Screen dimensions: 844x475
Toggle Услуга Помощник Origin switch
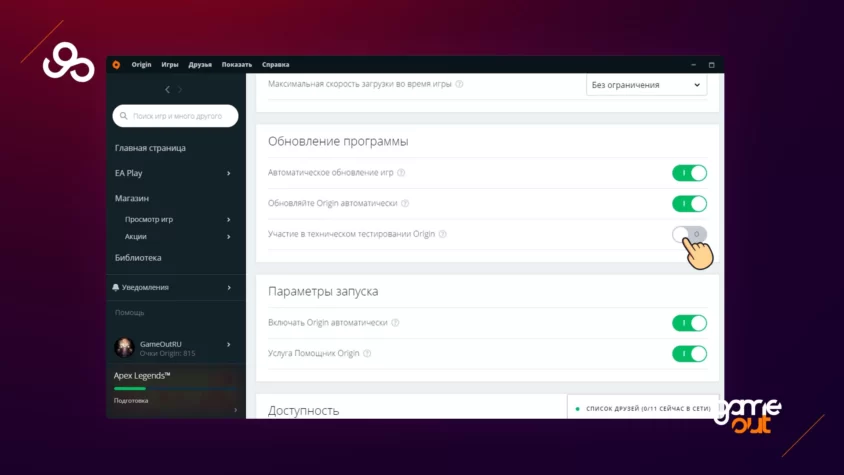click(689, 354)
